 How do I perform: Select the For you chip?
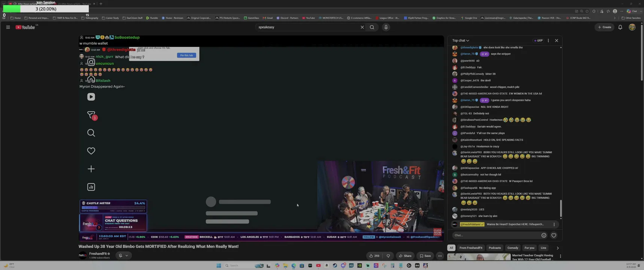(x=529, y=248)
